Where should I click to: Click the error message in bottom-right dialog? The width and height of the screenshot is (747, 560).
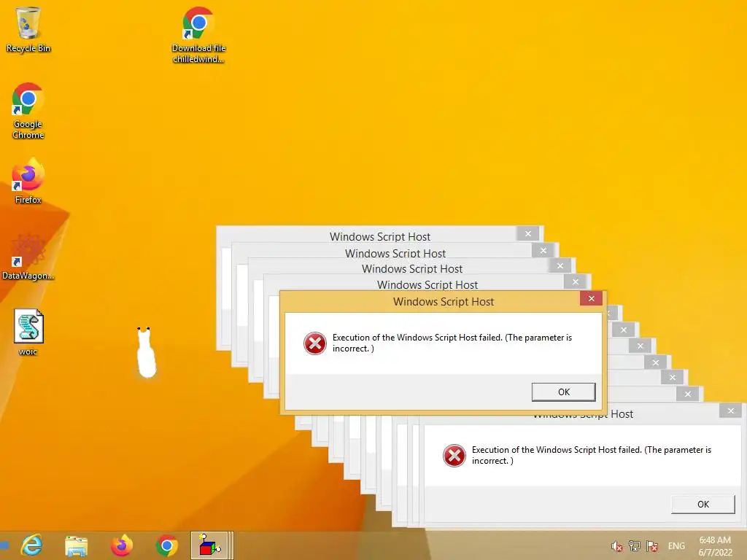coord(591,455)
